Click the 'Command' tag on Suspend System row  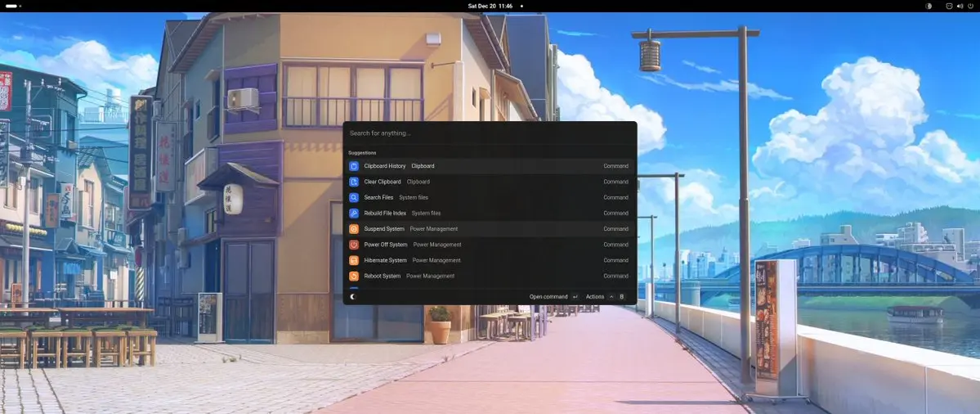[615, 229]
